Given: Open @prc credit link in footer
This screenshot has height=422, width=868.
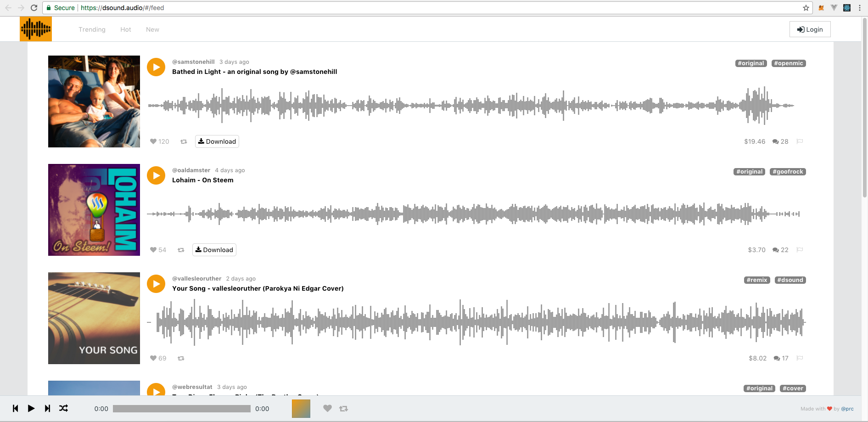Looking at the screenshot, I should (x=847, y=409).
